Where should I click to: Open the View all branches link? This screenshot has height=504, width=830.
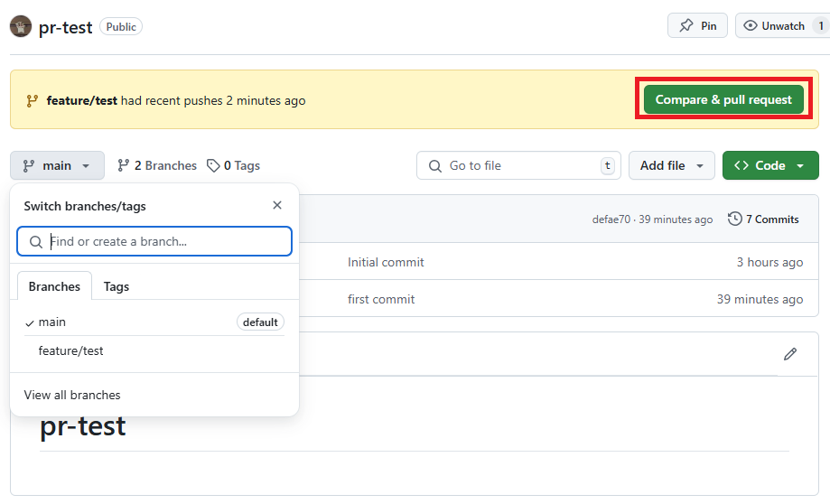(72, 395)
